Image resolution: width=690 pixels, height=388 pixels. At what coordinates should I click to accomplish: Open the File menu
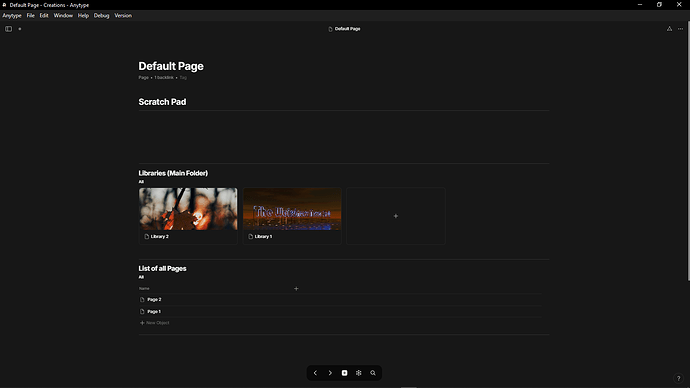tap(30, 15)
